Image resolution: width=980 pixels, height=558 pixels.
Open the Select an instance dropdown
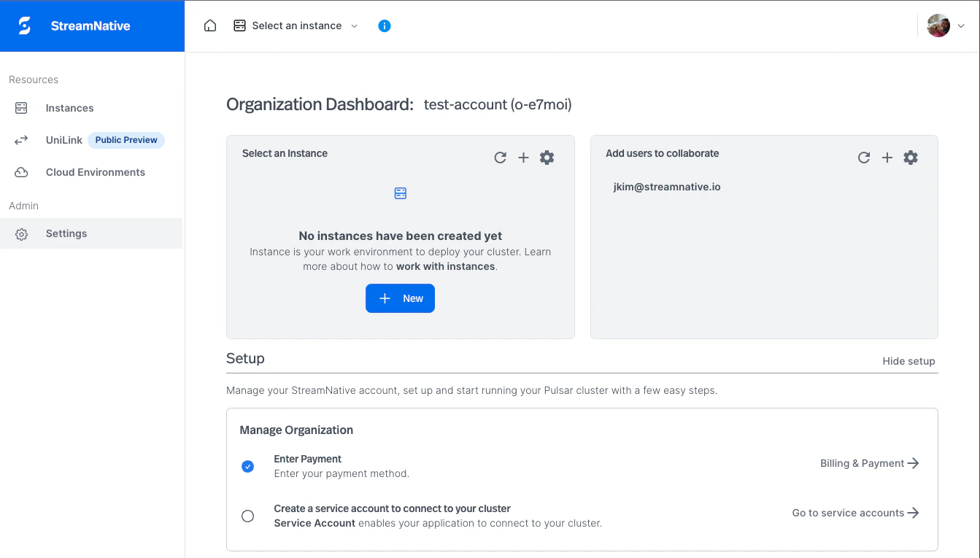[296, 26]
